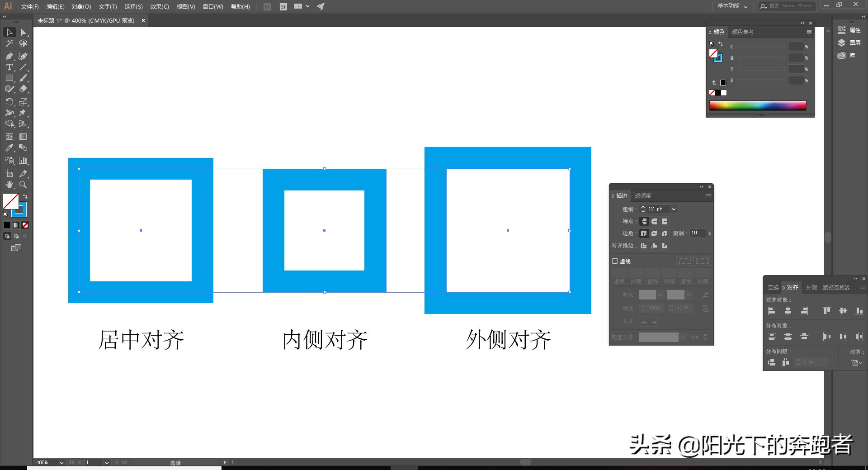Open the 库 libraries panel
The image size is (868, 470).
click(846, 56)
